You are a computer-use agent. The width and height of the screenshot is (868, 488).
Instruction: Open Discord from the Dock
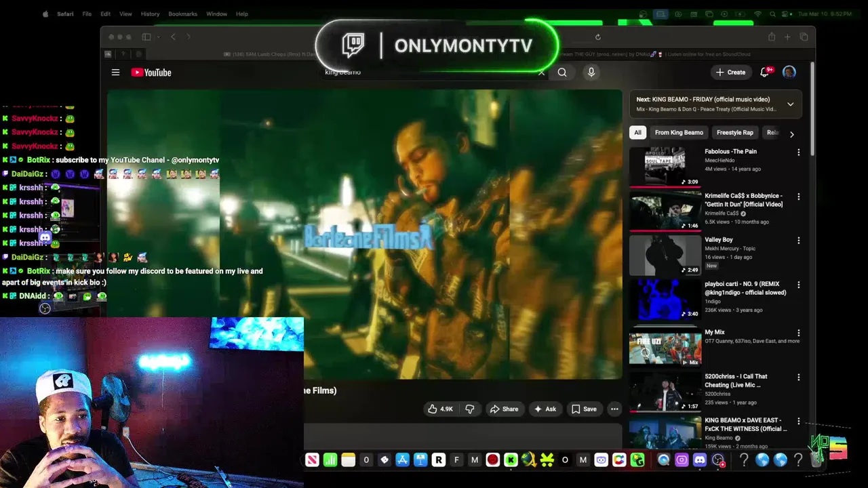(700, 460)
